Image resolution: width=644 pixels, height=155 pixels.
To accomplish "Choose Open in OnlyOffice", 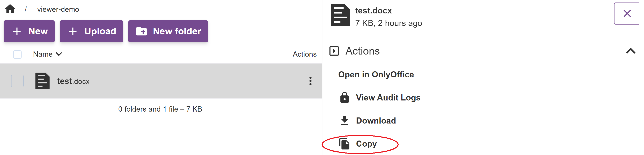I will 376,74.
